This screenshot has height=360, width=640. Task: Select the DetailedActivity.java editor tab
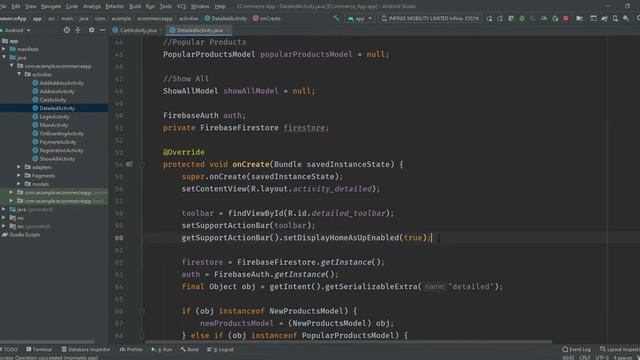tap(199, 30)
